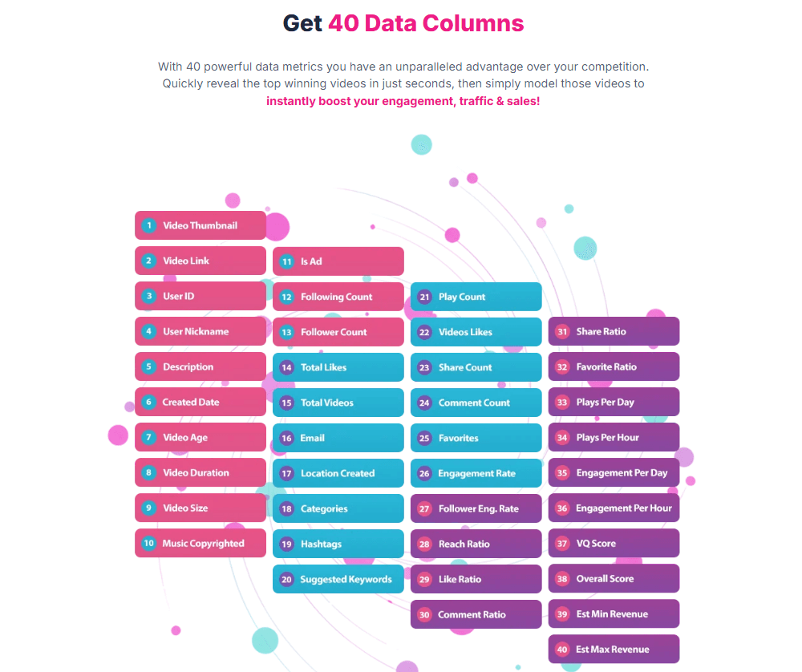Click the number 20 circle badge
This screenshot has height=672, width=802.
pos(286,579)
